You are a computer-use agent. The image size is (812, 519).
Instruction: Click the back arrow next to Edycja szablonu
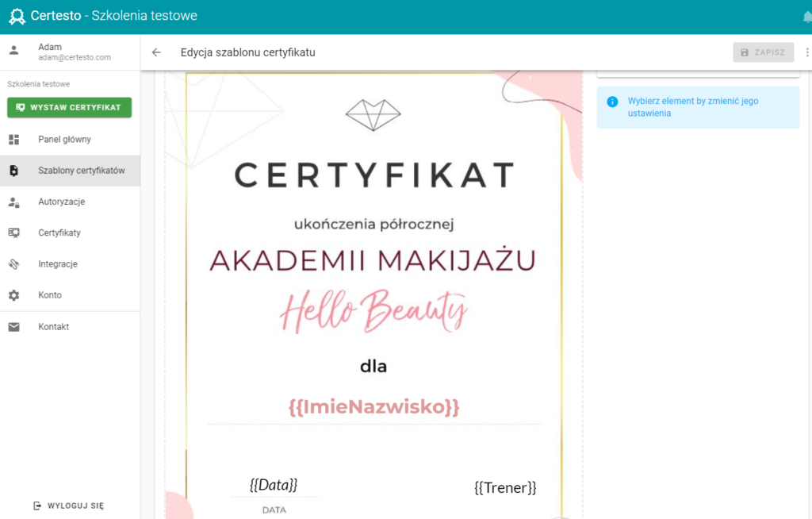156,52
